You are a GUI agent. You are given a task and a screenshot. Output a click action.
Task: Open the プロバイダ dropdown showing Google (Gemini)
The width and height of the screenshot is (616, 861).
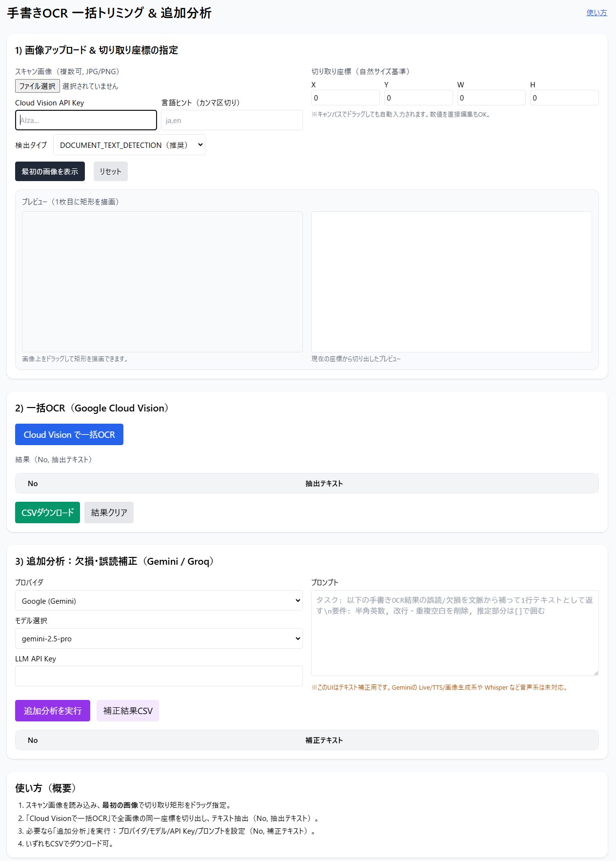159,601
